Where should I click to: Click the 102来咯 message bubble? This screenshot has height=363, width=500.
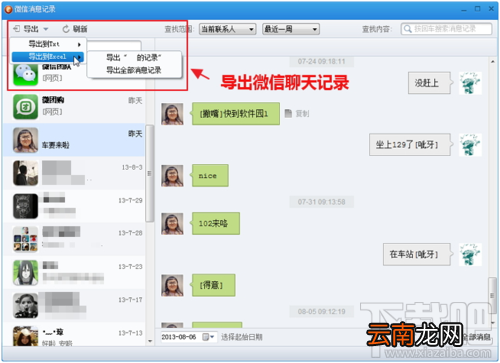pos(215,223)
